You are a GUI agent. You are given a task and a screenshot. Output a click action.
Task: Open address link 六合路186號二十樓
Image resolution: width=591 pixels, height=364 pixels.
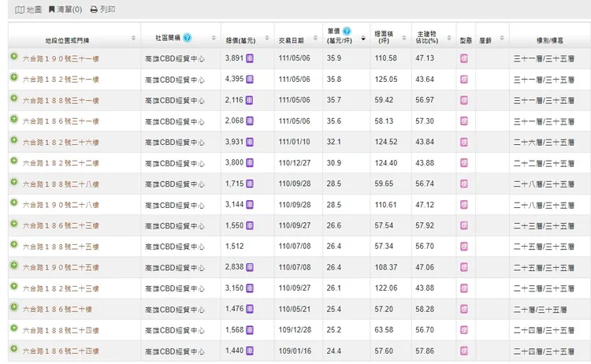(58, 310)
